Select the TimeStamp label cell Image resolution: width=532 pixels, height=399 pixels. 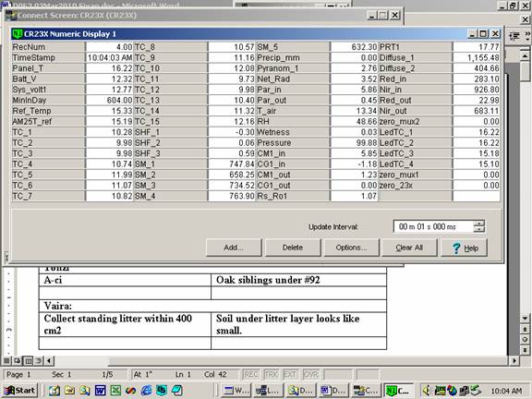coord(48,57)
